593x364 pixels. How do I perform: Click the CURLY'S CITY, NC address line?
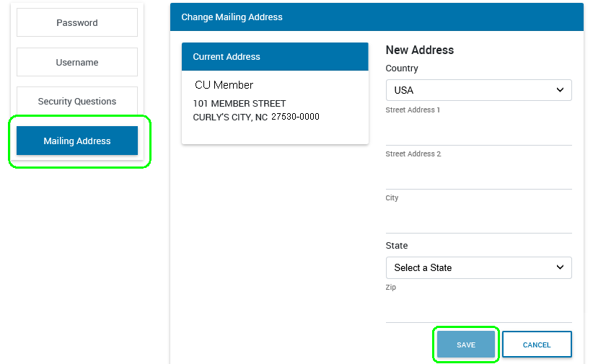(256, 117)
